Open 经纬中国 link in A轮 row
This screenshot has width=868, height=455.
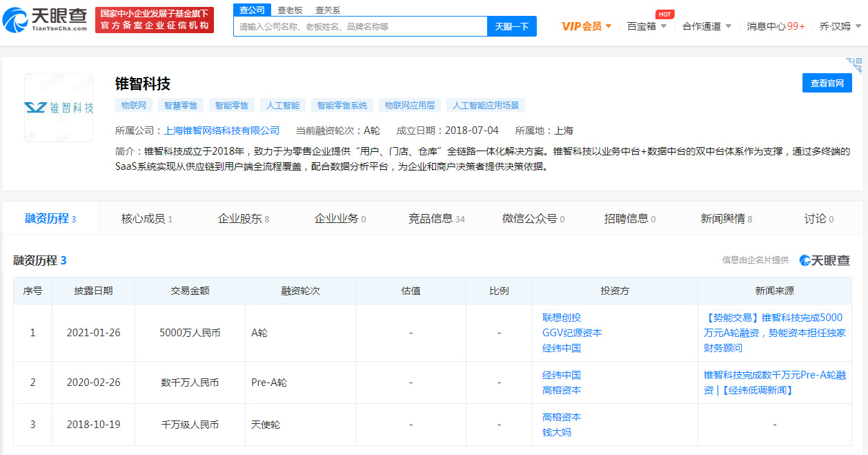pyautogui.click(x=562, y=348)
